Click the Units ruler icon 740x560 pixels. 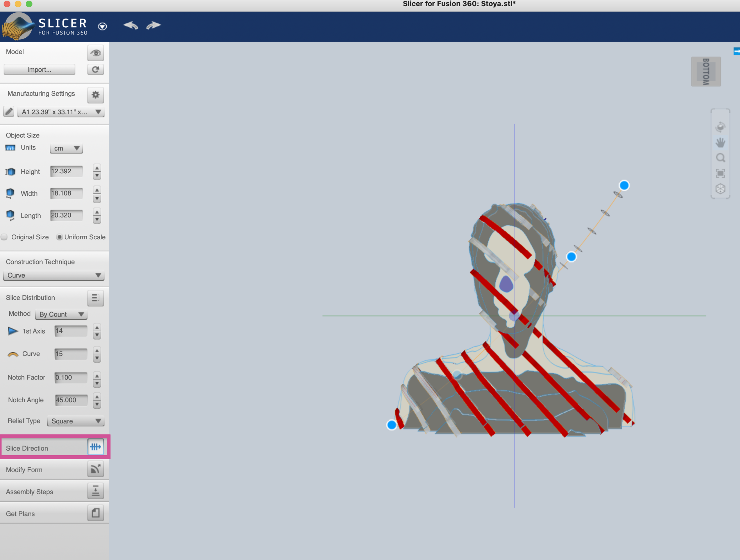10,148
